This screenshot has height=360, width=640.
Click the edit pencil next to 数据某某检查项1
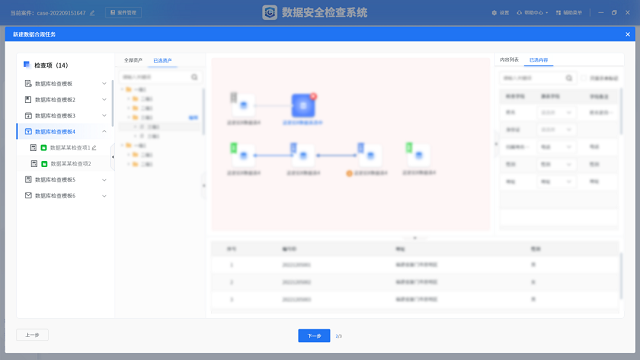coord(94,148)
